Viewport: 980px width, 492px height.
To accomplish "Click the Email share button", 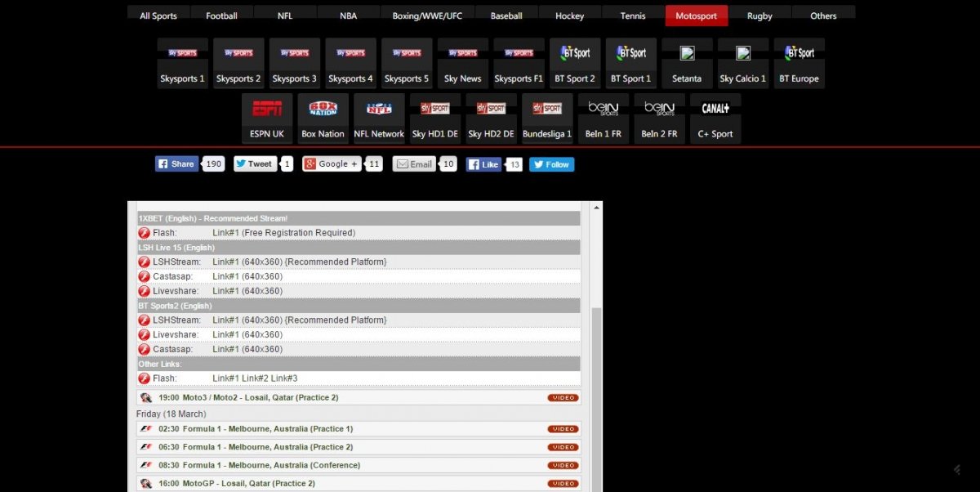I will 414,164.
